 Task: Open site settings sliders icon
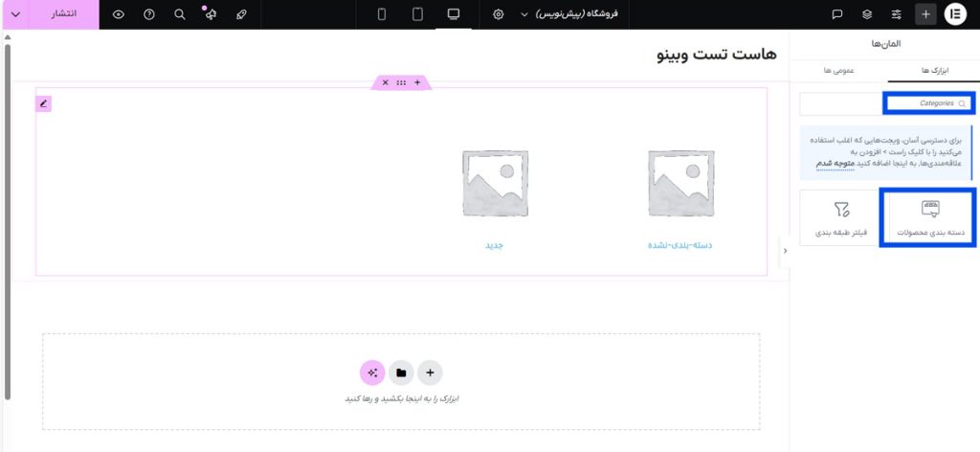897,14
